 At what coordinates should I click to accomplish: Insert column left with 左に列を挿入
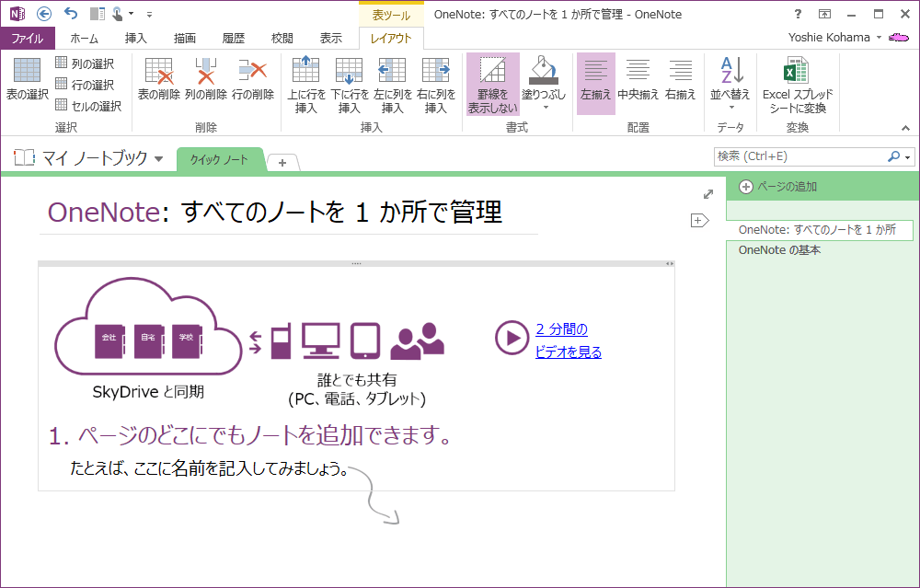point(393,85)
